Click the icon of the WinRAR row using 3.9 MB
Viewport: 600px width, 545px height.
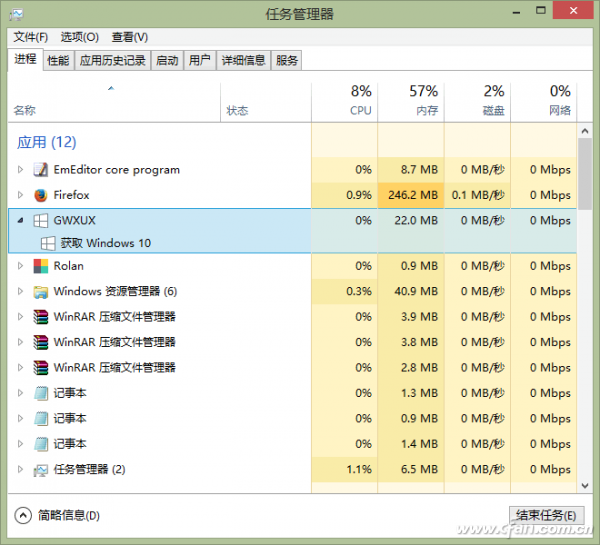(x=41, y=317)
